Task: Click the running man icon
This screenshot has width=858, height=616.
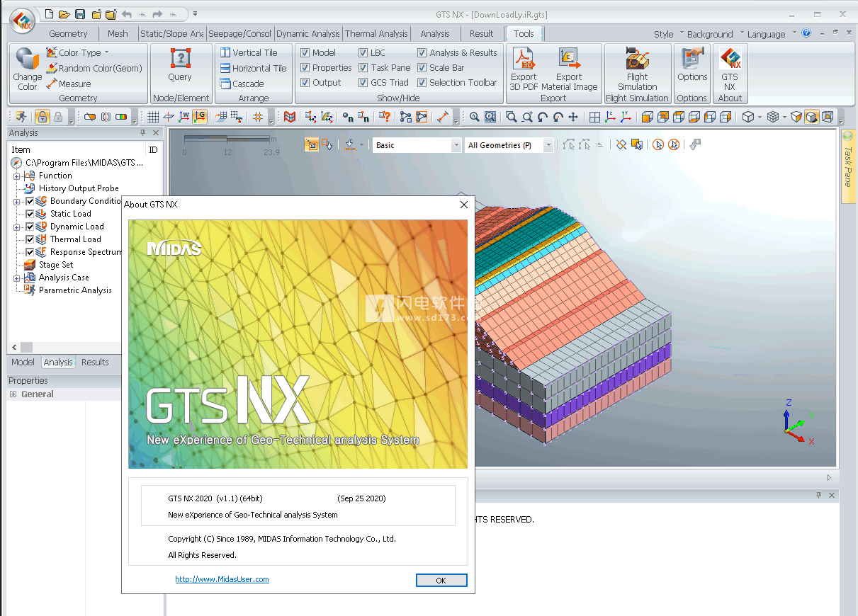Action: click(x=22, y=117)
